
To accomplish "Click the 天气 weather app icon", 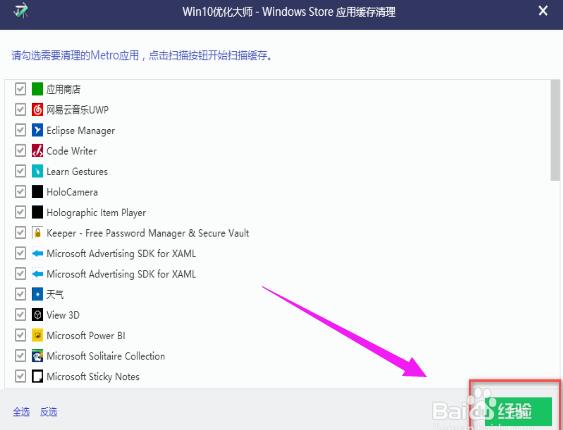I will tap(37, 294).
